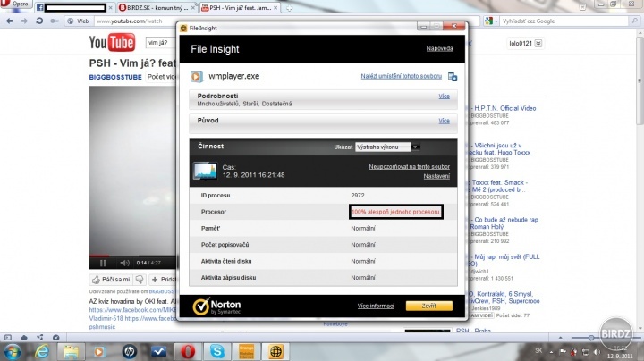Open the BIGGBOSSTUBE channel link
The height and width of the screenshot is (361, 644).
click(115, 77)
